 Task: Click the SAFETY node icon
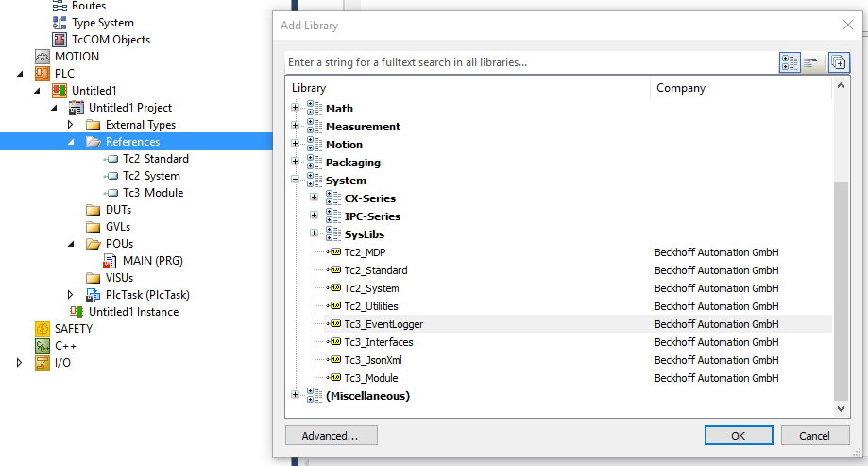(43, 329)
